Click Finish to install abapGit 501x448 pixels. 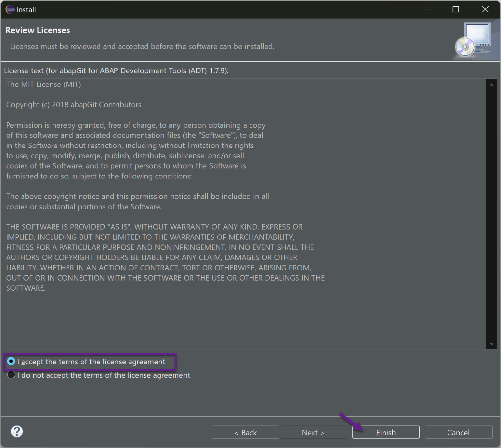(386, 432)
